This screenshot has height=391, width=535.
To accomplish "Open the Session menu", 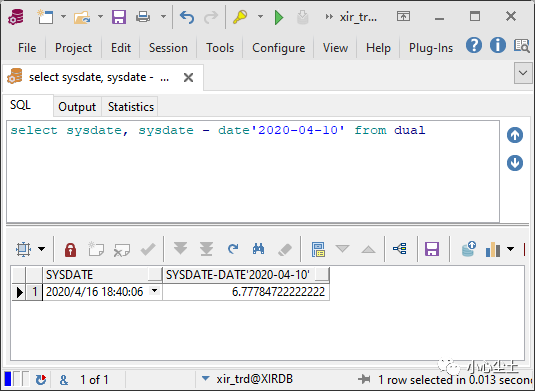I will [x=168, y=48].
